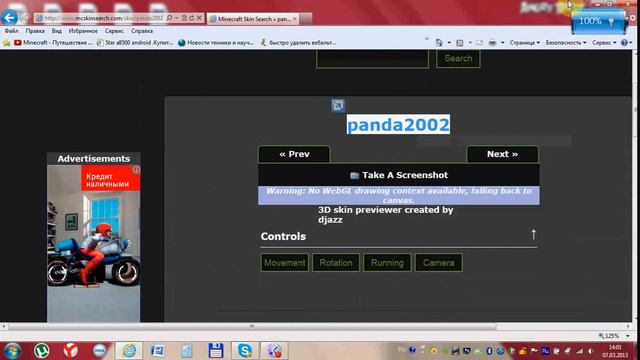This screenshot has height=360, width=640.
Task: Open the Файл menu
Action: [11, 31]
